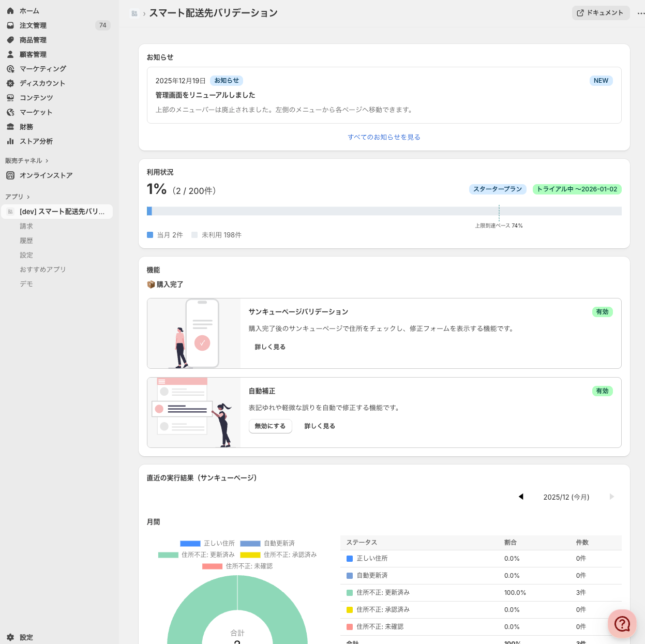
Task: Click the 当月 2件 usage legend
Action: (x=166, y=235)
